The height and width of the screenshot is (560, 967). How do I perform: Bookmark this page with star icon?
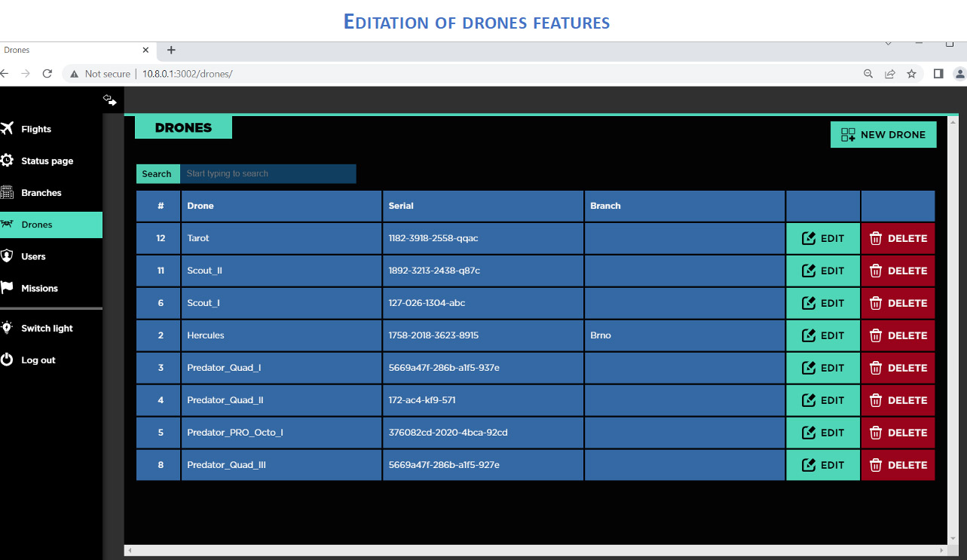click(x=911, y=74)
